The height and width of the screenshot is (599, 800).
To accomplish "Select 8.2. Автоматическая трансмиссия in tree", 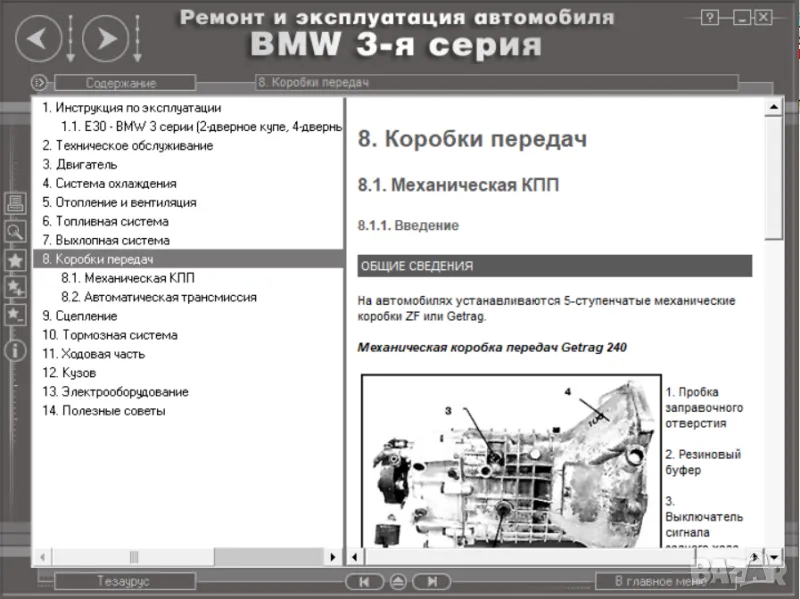I will (x=158, y=297).
